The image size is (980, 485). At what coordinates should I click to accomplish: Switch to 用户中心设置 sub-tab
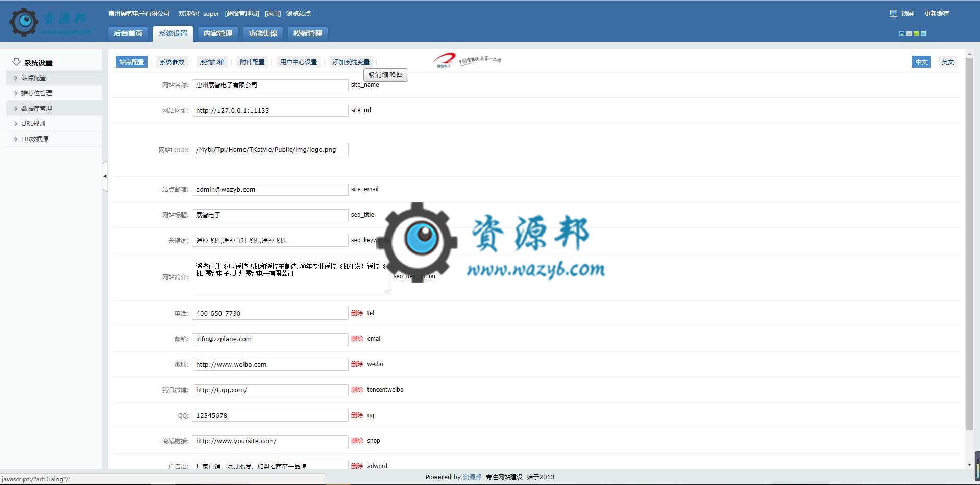point(299,62)
